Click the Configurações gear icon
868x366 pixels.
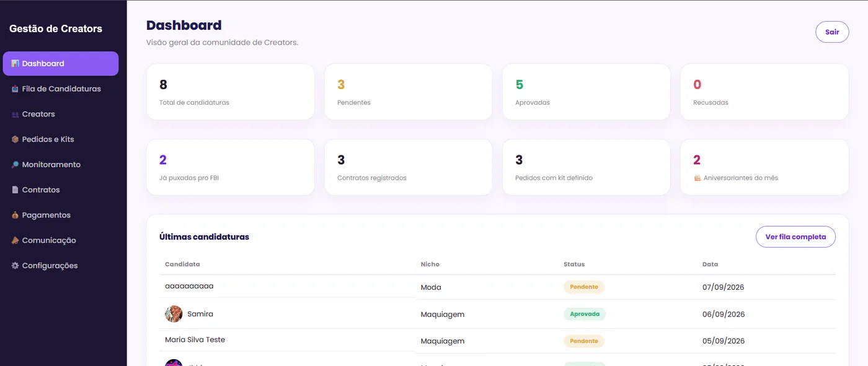[15, 266]
